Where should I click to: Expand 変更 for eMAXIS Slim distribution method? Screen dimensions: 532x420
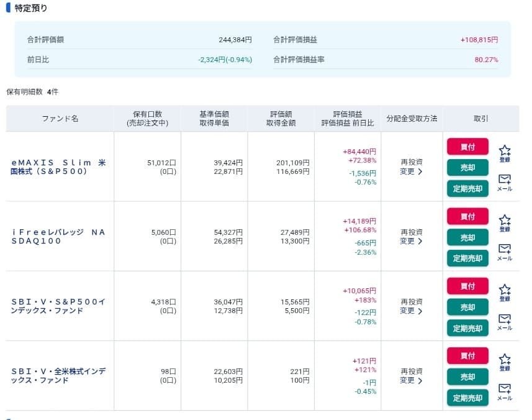pos(411,171)
